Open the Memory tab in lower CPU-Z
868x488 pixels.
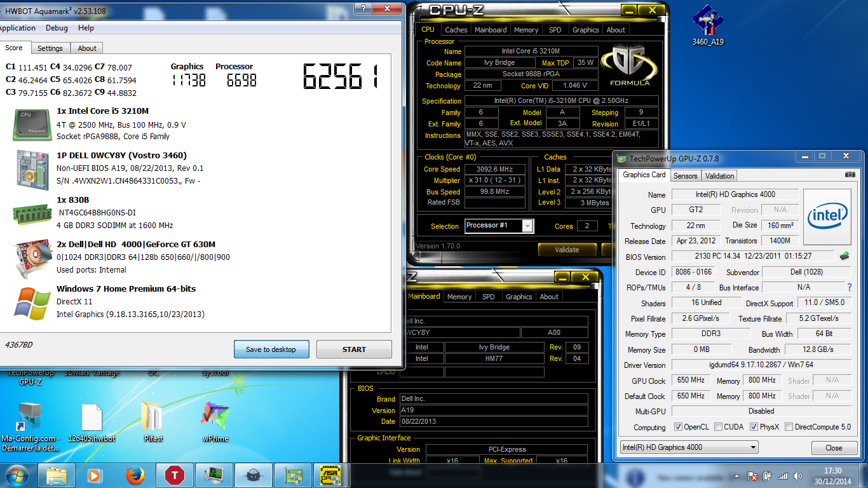click(x=459, y=297)
